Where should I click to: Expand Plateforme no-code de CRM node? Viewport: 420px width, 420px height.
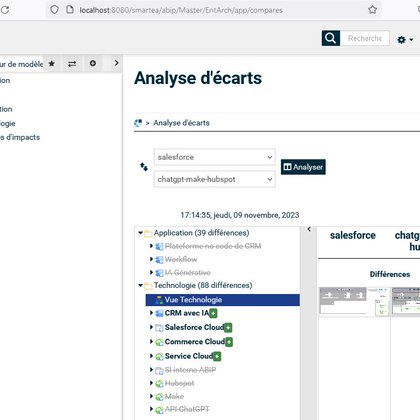click(x=151, y=246)
